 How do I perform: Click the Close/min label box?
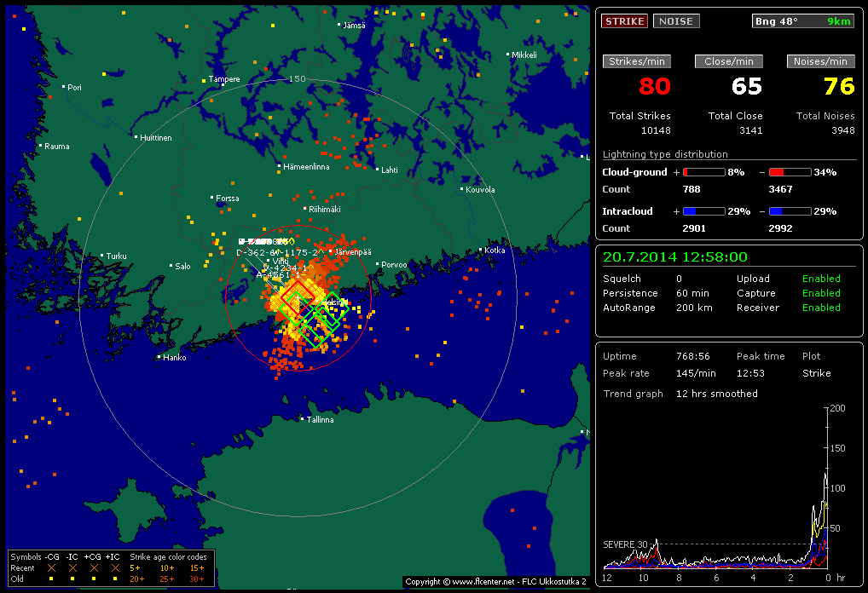point(729,61)
